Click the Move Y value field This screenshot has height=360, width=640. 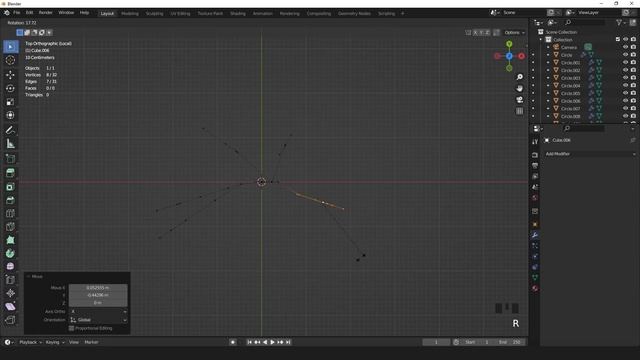pyautogui.click(x=98, y=295)
